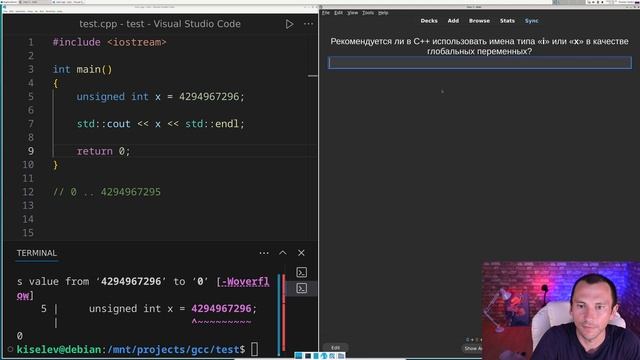This screenshot has height=360, width=640.
Task: Go to Decks in Anki
Action: 429,21
